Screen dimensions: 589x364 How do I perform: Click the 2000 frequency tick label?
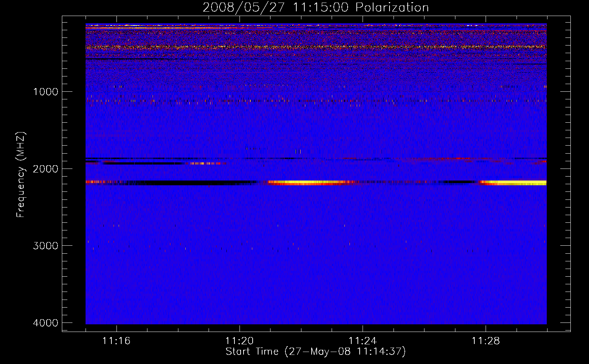[x=46, y=169]
